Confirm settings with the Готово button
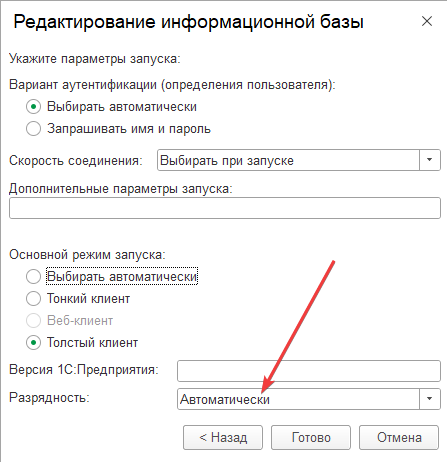This screenshot has height=462, width=447. pyautogui.click(x=311, y=437)
